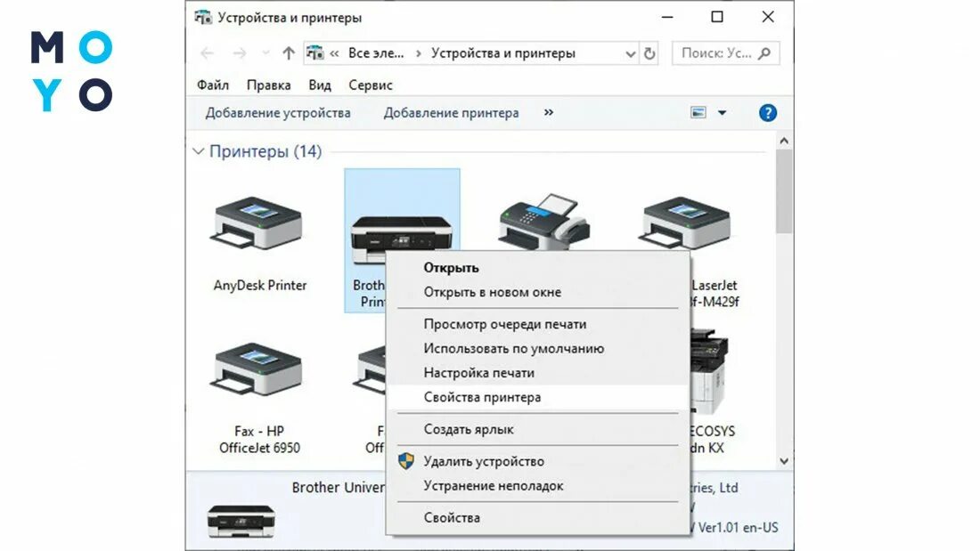The width and height of the screenshot is (980, 551).
Task: Click the window title bar icon
Action: click(203, 18)
